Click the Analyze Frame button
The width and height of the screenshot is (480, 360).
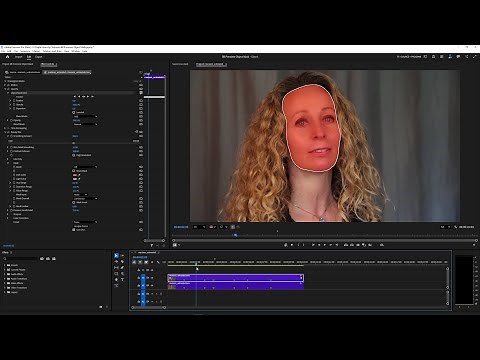(81, 226)
